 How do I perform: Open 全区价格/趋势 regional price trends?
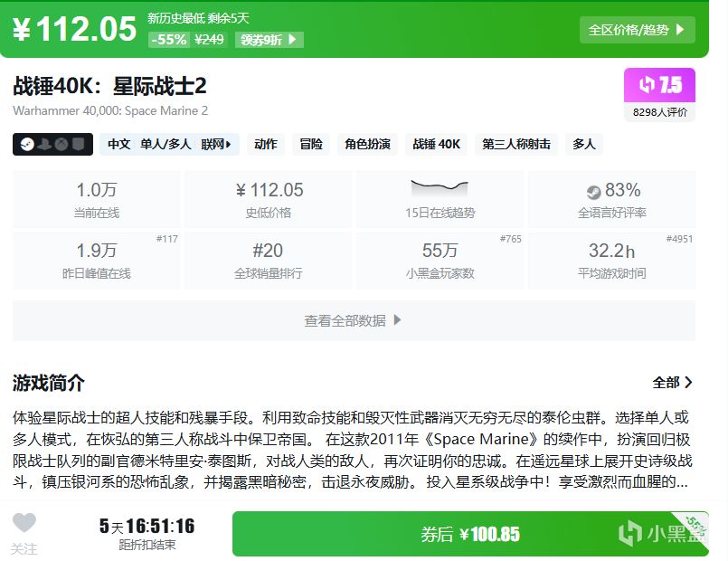637,30
